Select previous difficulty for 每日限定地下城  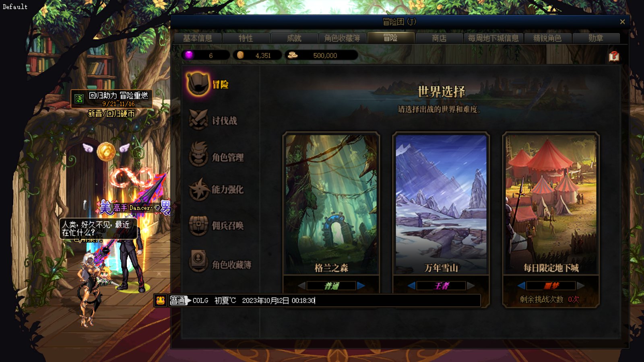click(x=521, y=286)
